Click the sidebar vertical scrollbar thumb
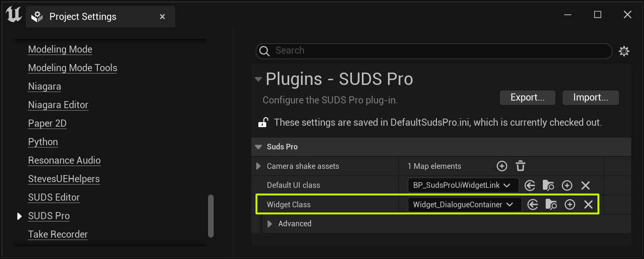 211,216
